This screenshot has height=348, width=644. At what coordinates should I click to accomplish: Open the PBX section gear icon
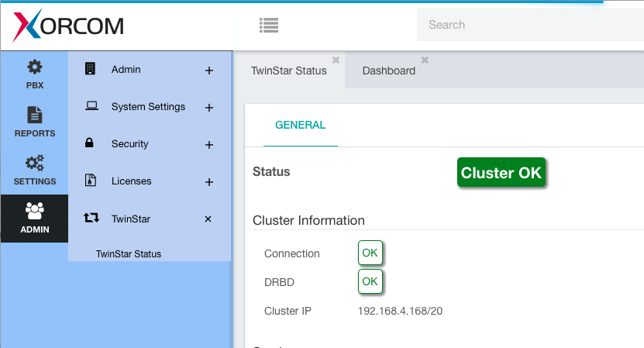point(35,67)
